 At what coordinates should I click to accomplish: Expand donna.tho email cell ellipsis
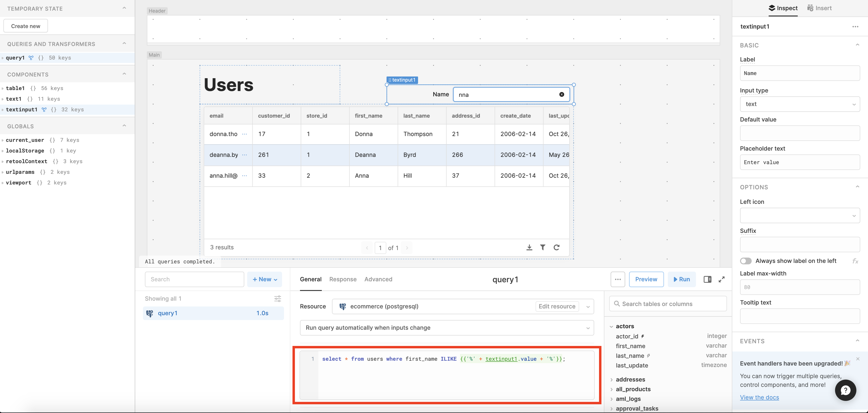(245, 134)
